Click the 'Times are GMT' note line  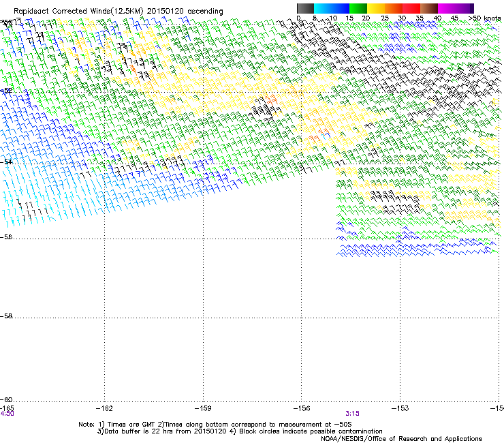coord(215,425)
